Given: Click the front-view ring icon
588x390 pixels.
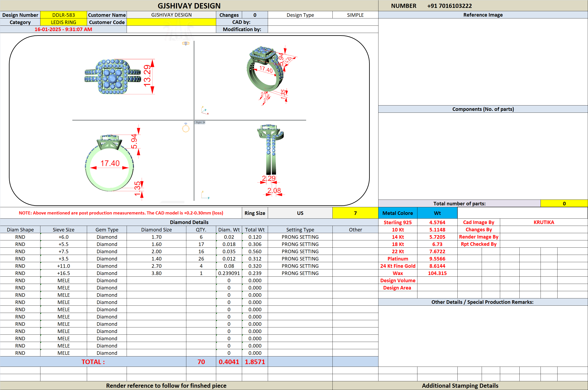Looking at the screenshot, I should tap(185, 128).
